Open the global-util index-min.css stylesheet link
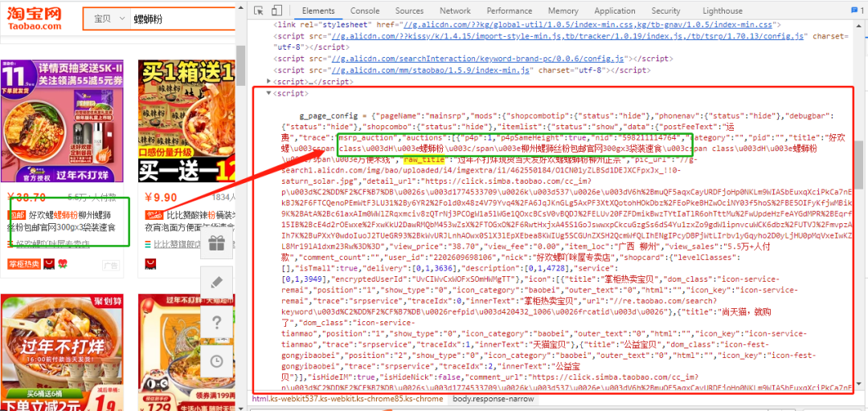Image resolution: width=868 pixels, height=411 pixels. [588, 25]
